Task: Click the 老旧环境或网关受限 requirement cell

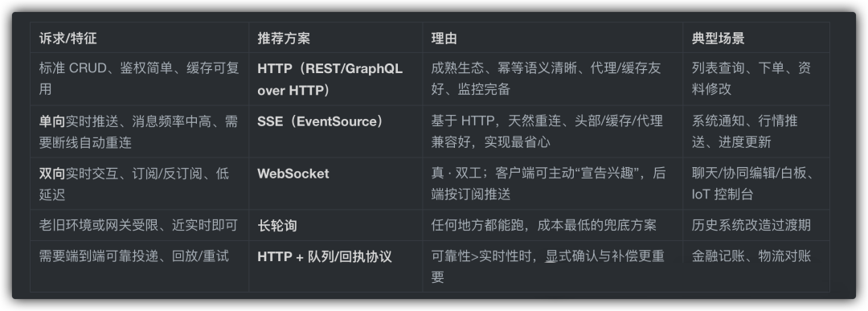Action: [x=139, y=225]
